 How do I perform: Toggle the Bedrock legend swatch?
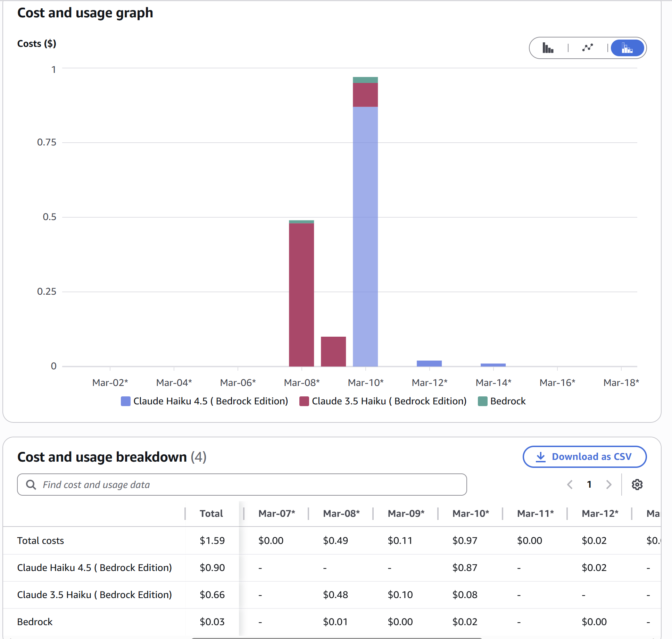click(483, 401)
